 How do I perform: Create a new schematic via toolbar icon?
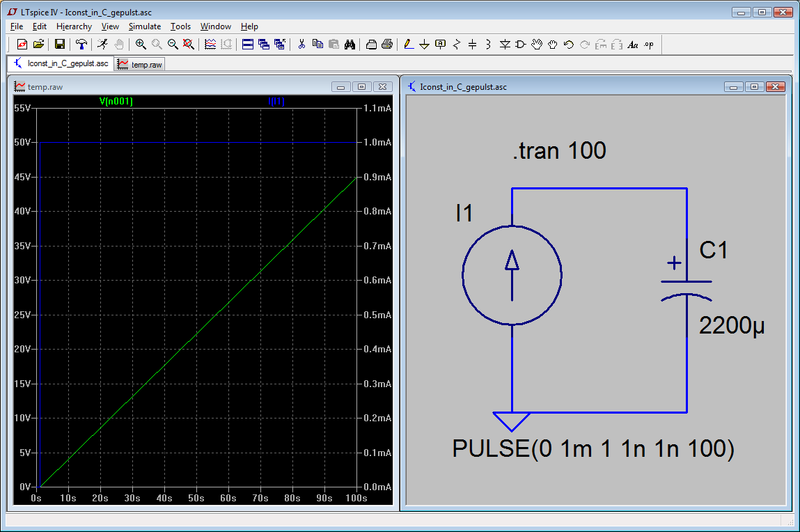click(22, 45)
